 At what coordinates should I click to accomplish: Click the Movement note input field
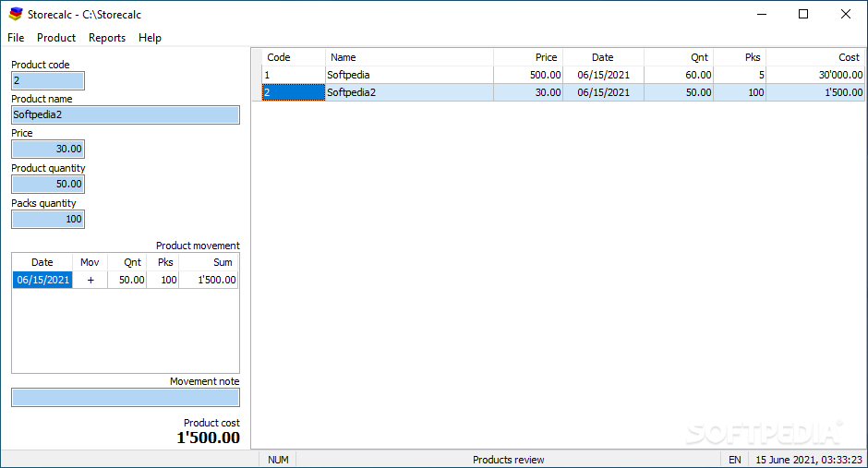[x=126, y=397]
